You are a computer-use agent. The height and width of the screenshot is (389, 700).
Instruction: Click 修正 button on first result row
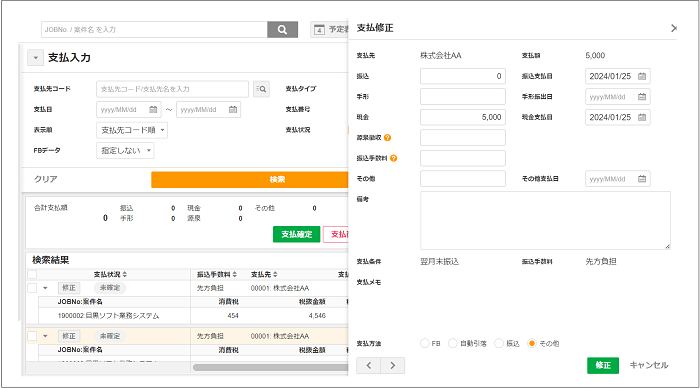[x=69, y=288]
